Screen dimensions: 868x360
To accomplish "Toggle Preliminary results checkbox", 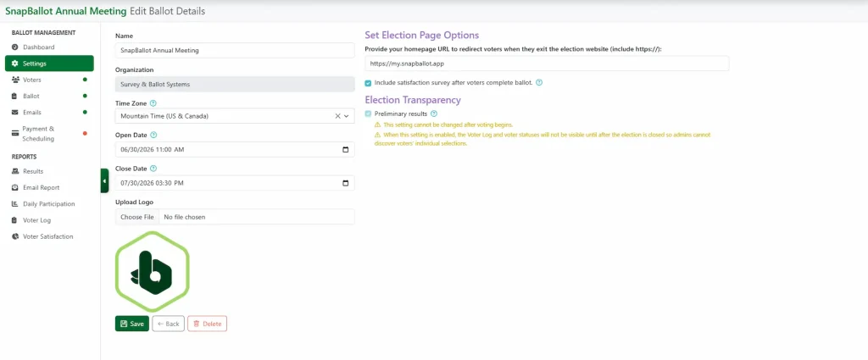I will (x=368, y=114).
